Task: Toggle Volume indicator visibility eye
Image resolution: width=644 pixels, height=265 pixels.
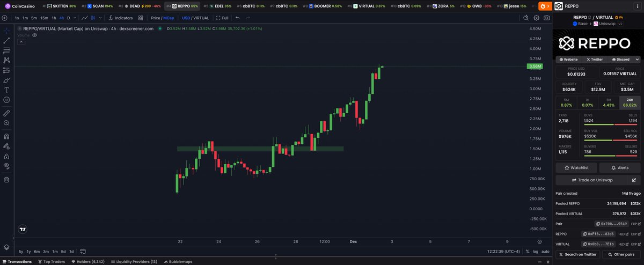Action: [x=35, y=35]
